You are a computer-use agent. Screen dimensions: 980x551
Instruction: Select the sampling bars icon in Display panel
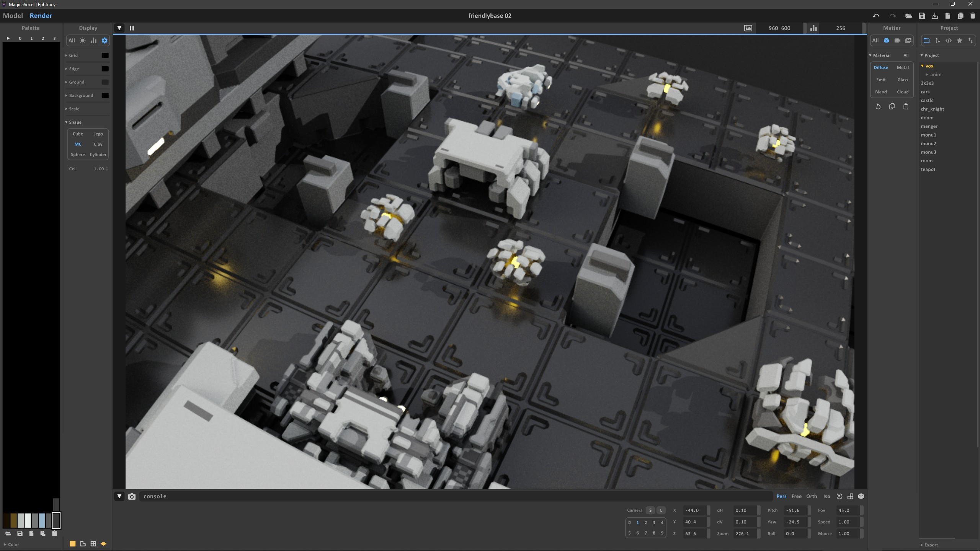pyautogui.click(x=93, y=41)
